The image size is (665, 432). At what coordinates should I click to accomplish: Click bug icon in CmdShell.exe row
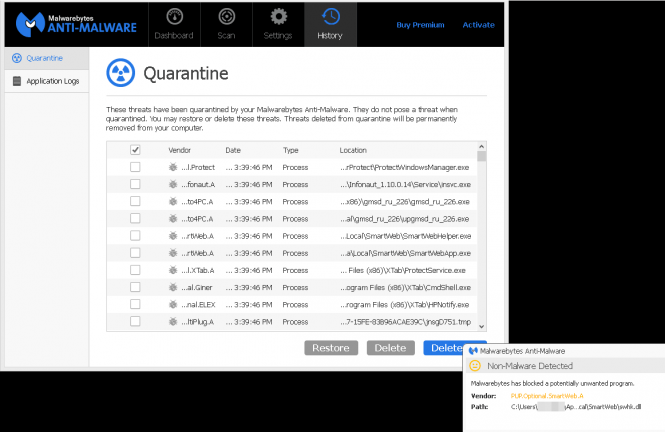point(173,287)
